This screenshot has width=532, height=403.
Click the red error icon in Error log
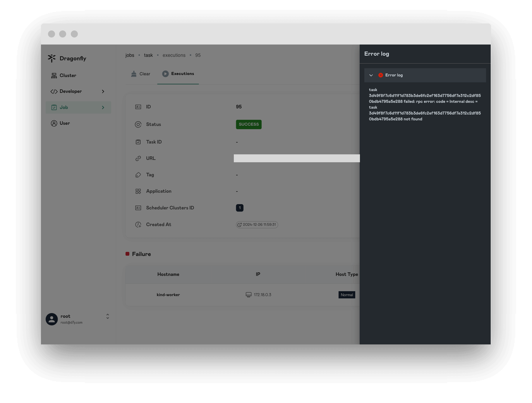pyautogui.click(x=381, y=75)
